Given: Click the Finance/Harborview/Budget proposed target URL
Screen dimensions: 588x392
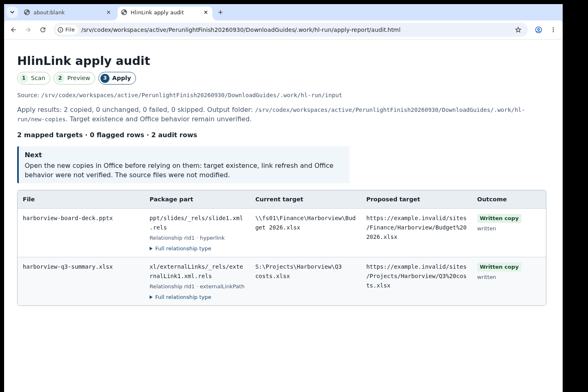Looking at the screenshot, I should pyautogui.click(x=416, y=227).
